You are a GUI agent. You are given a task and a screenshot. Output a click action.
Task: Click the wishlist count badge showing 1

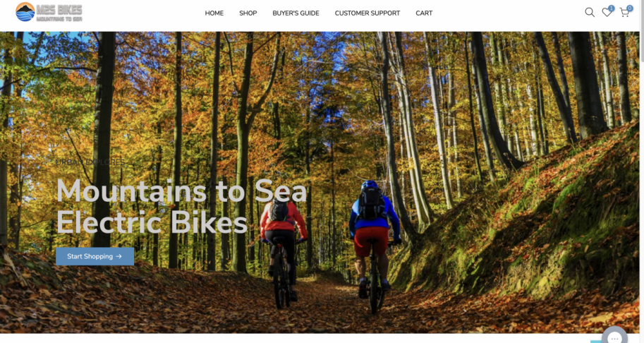(612, 8)
